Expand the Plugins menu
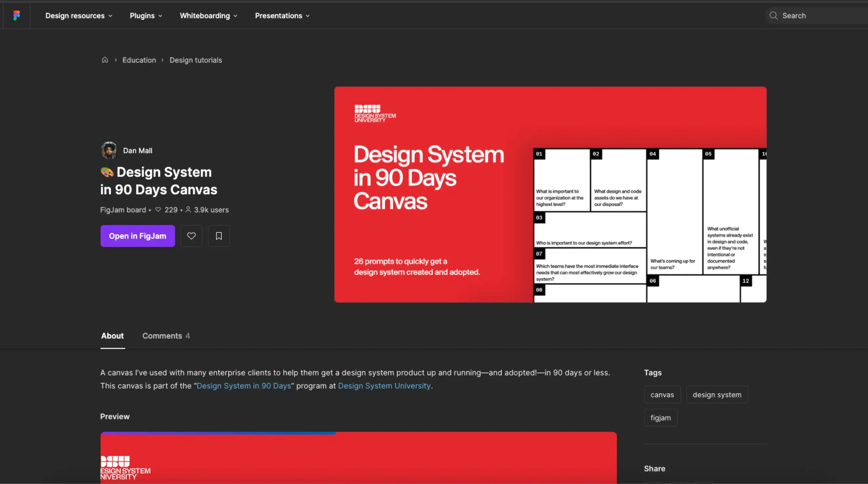868x484 pixels. (x=146, y=16)
